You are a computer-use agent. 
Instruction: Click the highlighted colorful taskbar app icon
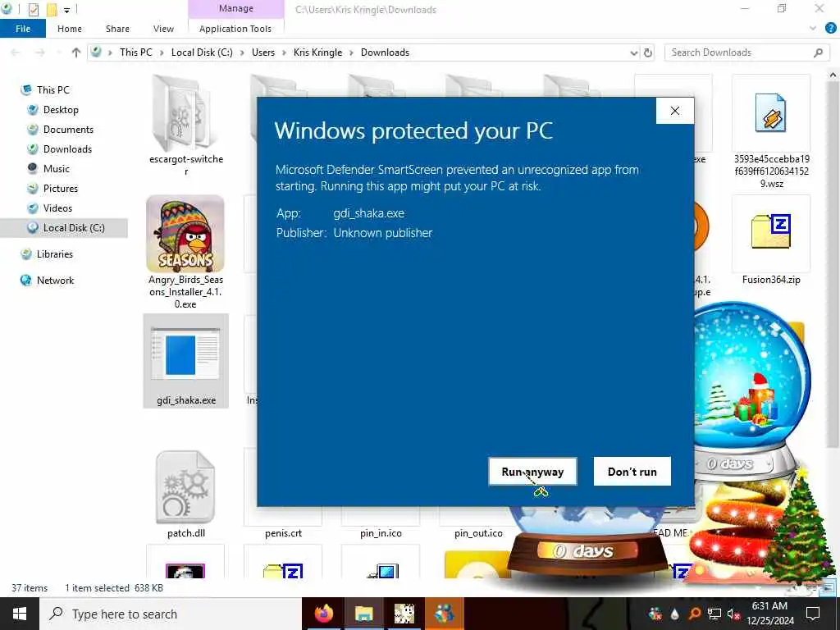pos(444,614)
